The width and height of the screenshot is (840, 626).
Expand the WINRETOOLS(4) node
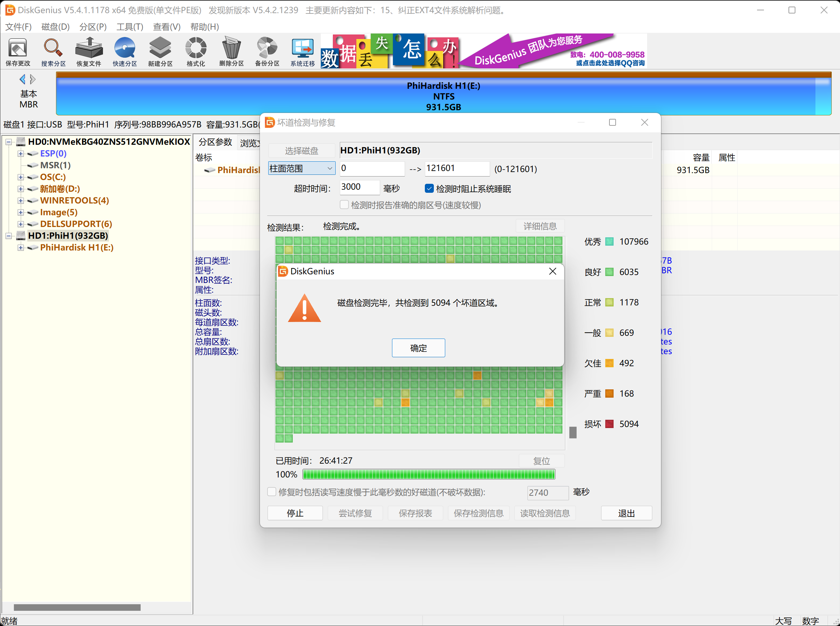tap(21, 201)
